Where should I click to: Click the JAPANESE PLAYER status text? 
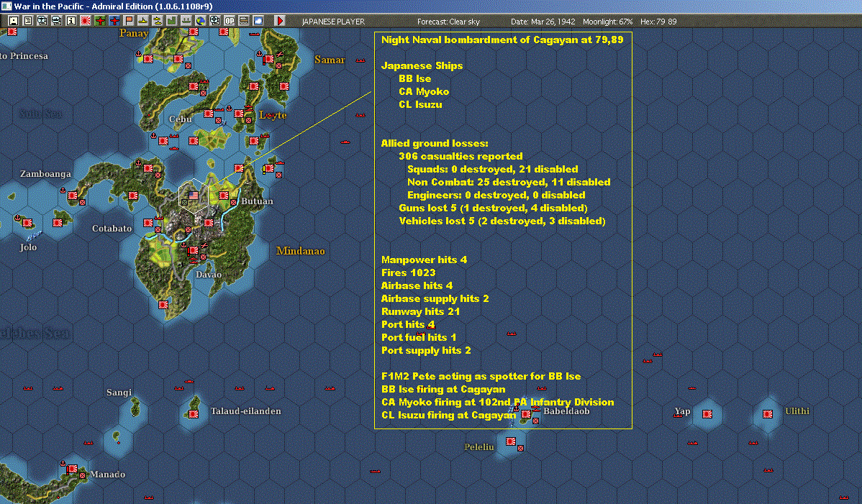pyautogui.click(x=333, y=22)
